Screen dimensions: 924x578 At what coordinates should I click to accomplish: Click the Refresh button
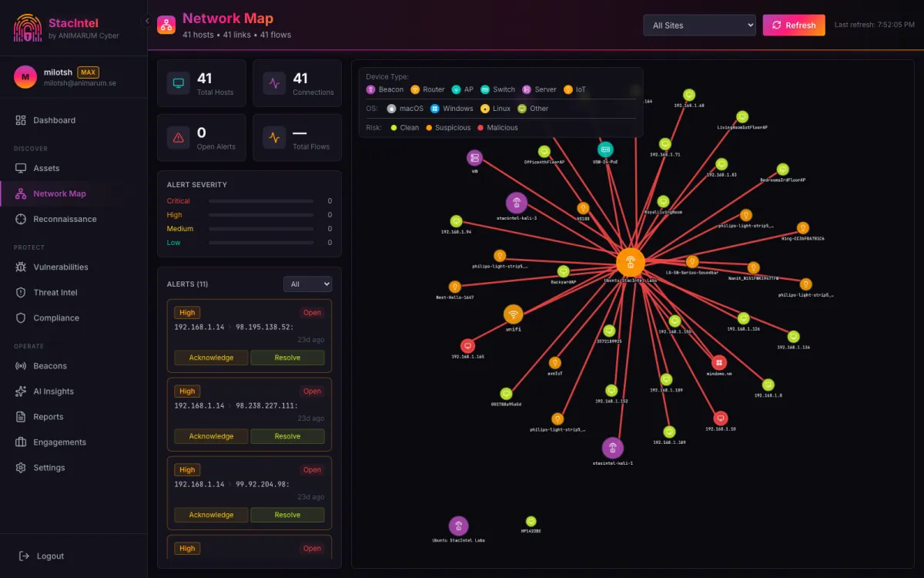(794, 25)
